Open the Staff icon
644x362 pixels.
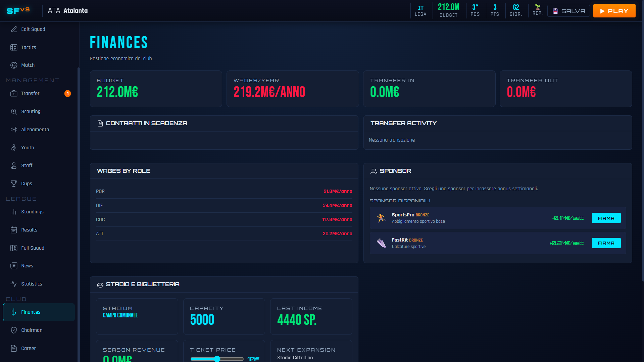14,165
